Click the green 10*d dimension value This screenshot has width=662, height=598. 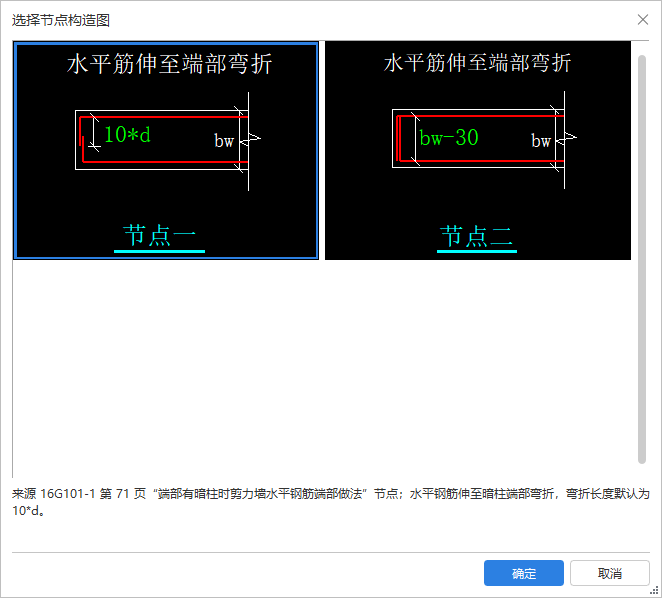click(x=127, y=135)
